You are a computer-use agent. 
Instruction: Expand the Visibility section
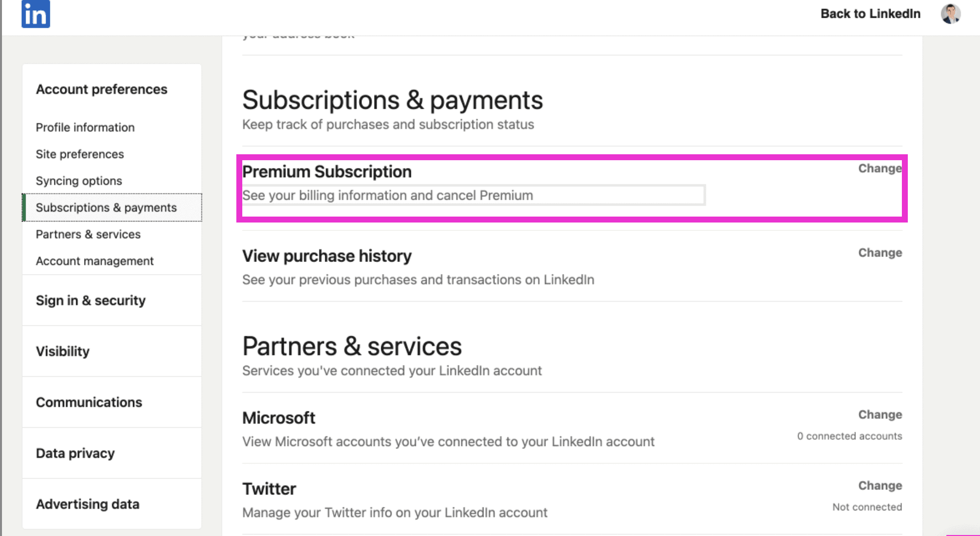[x=62, y=352]
